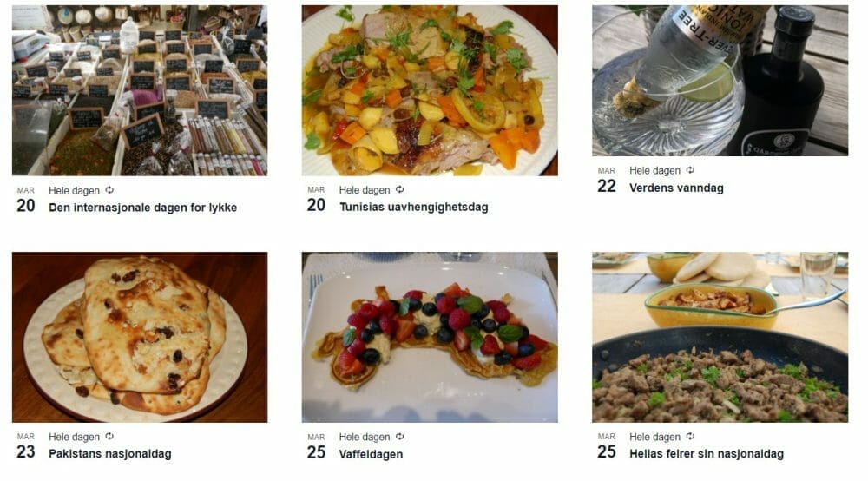Click MAR 22 date label for Verdens vanndag
This screenshot has width=868, height=481.
606,181
